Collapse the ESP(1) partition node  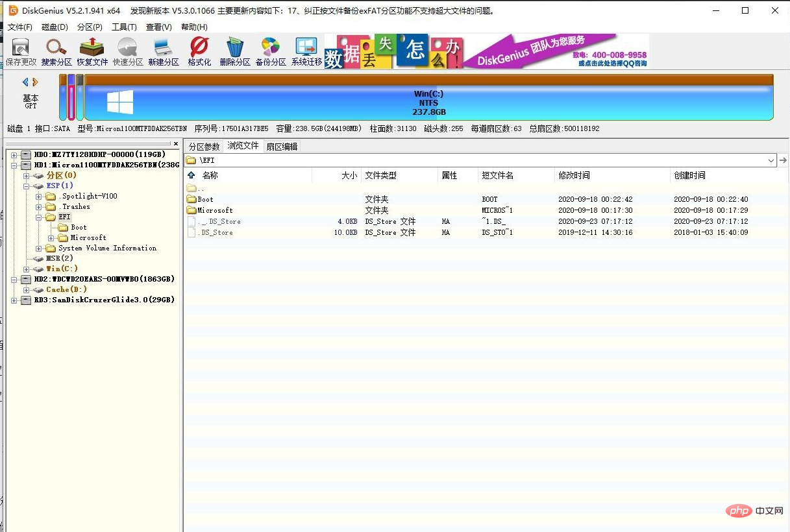[x=27, y=186]
